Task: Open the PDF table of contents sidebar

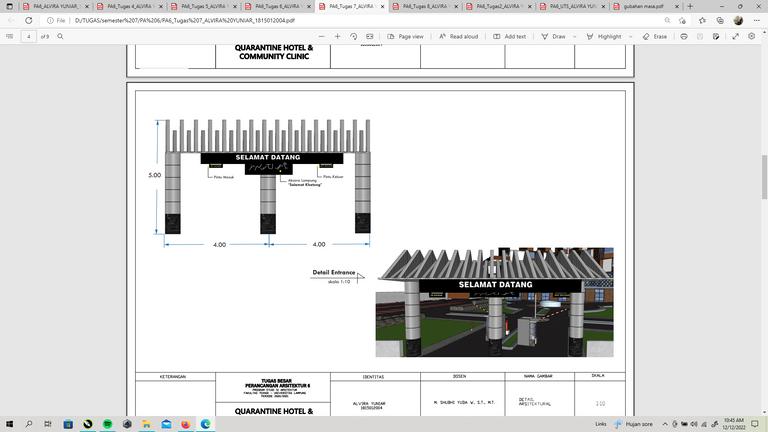Action: point(9,36)
